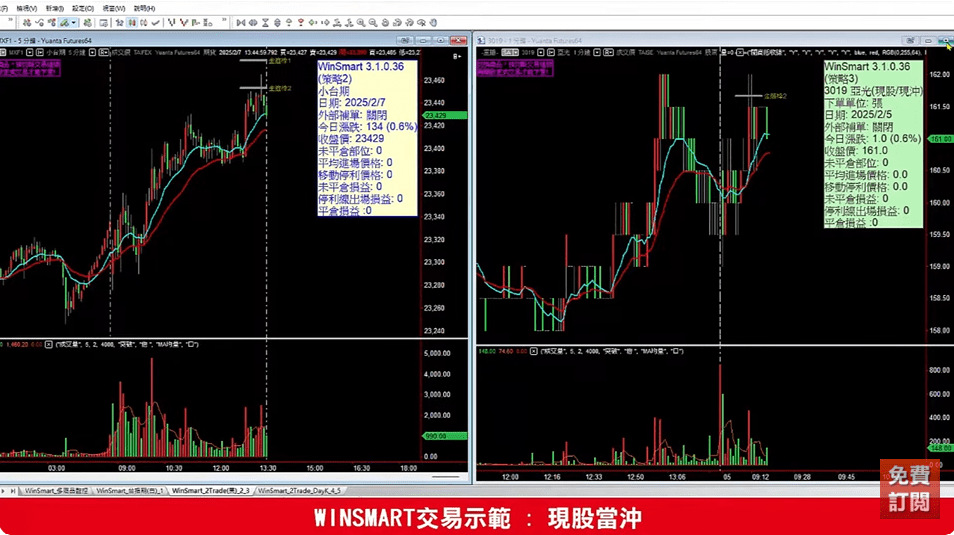
Task: Click the 13:30 time label on left chart
Action: (x=268, y=468)
